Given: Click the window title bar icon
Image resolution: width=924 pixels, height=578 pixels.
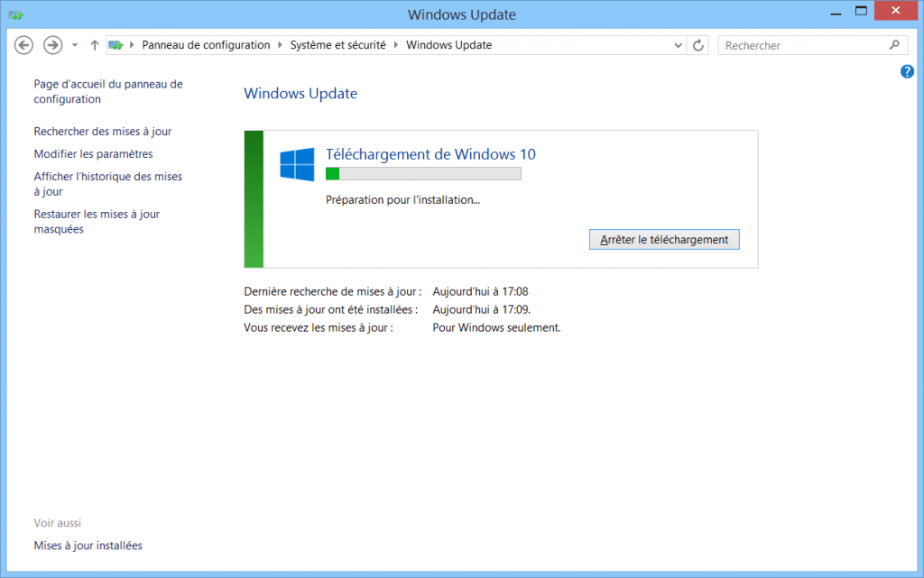Looking at the screenshot, I should pos(16,14).
